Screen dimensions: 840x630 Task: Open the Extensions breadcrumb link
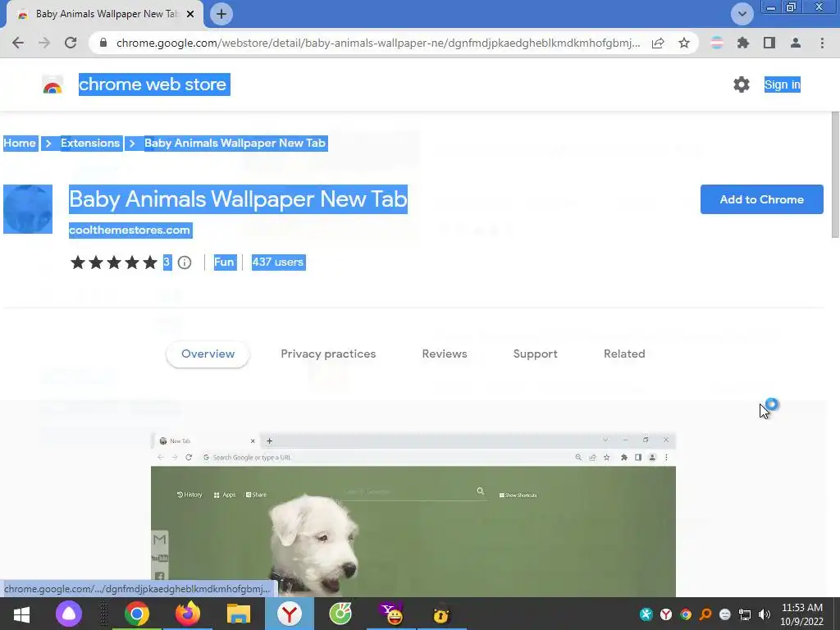[x=90, y=143]
